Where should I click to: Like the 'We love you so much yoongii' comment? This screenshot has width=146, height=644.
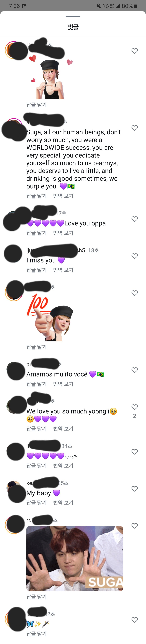click(135, 407)
